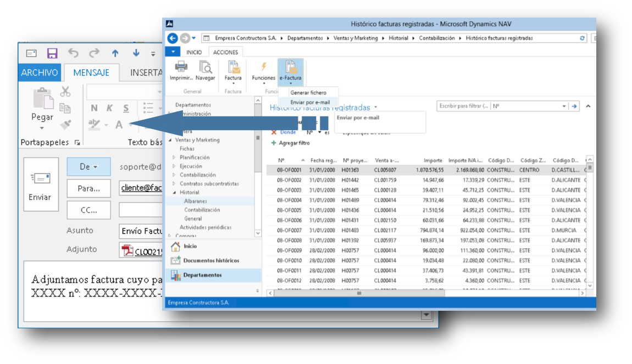Click the Navegar icon in NAV ribbon
The height and width of the screenshot is (364, 632).
tap(206, 67)
